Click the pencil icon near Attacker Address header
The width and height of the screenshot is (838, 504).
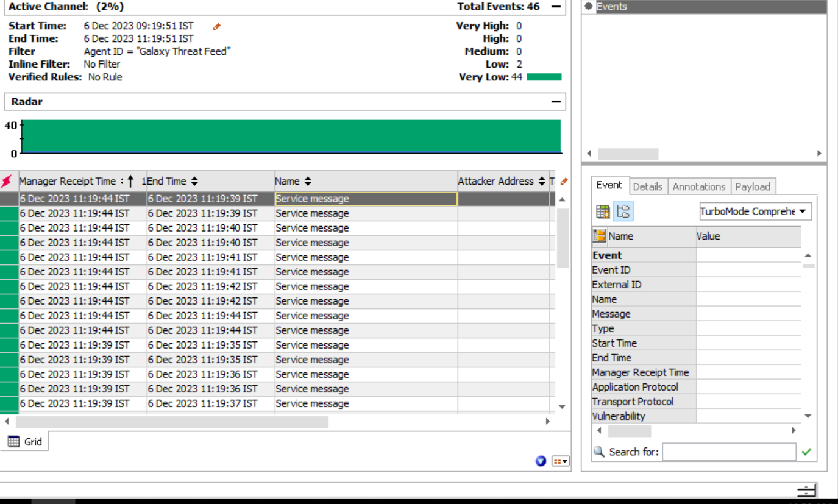[x=563, y=181]
